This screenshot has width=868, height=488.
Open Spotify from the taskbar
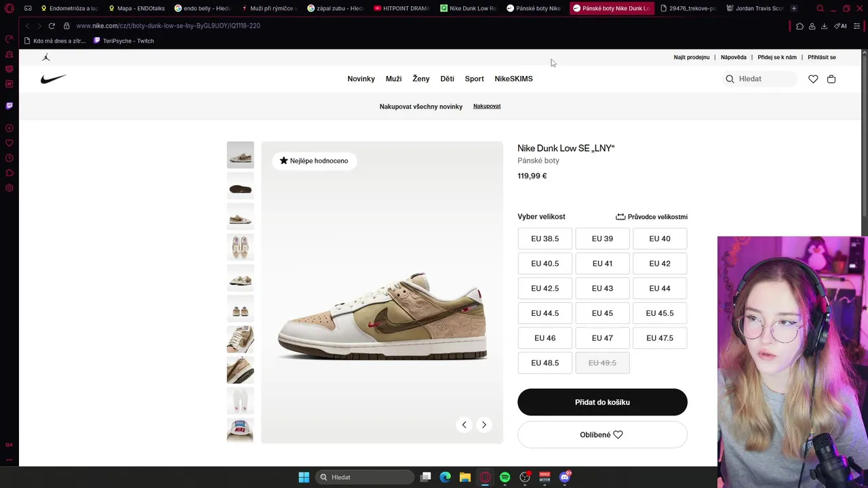point(505,477)
